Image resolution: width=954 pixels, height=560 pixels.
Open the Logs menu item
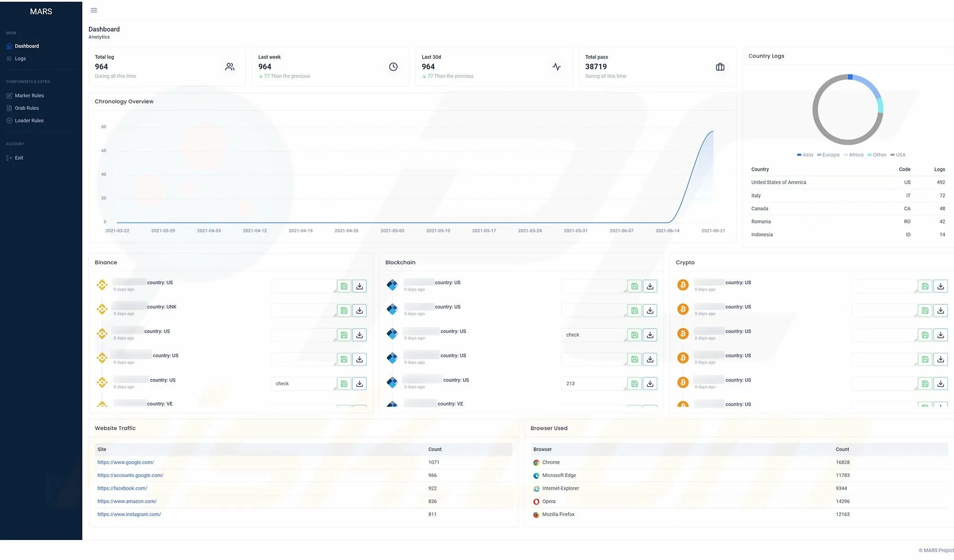point(20,59)
